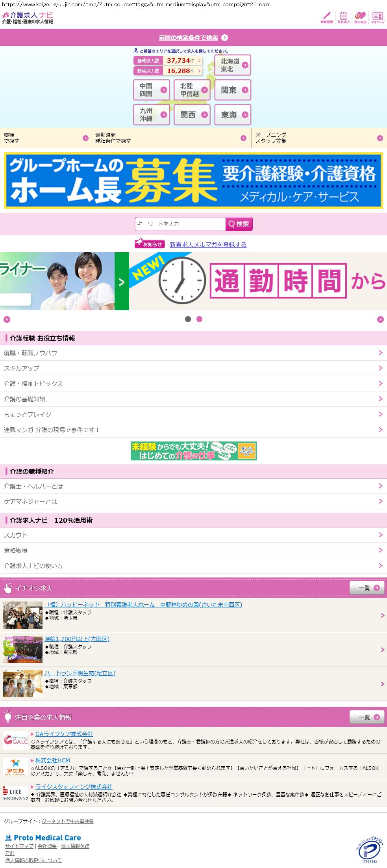Open ハッピーネット 特別養護老人ホーム job link
The height and width of the screenshot is (868, 387).
143,605
